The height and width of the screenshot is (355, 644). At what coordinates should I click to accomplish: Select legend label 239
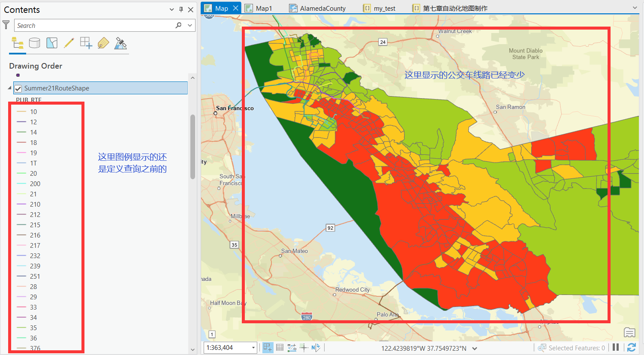[35, 266]
